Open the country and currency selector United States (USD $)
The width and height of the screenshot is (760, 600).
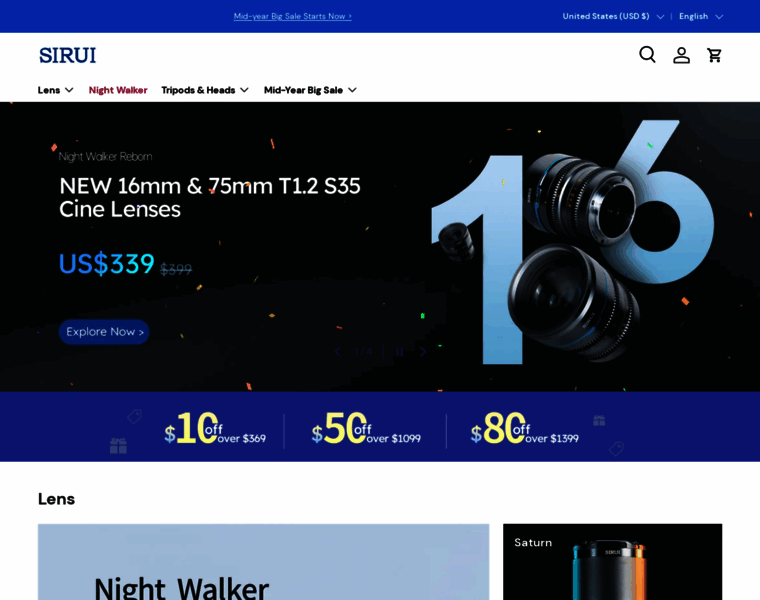(x=613, y=16)
